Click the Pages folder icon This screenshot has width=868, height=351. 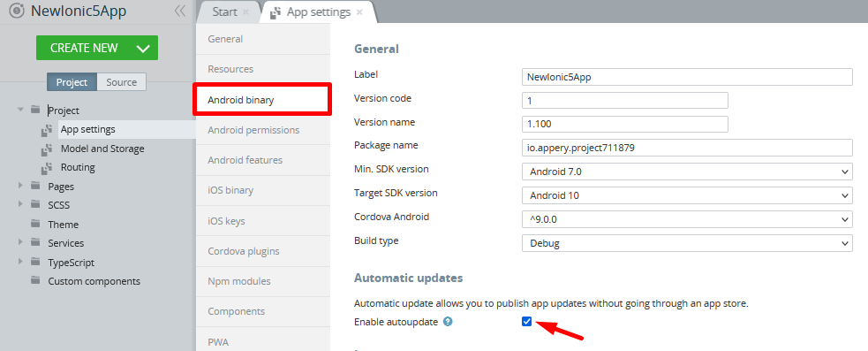(x=35, y=187)
